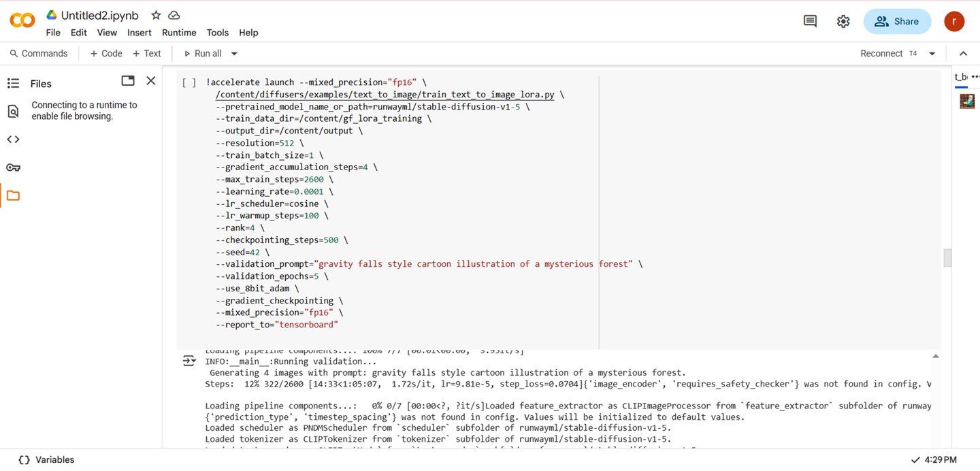Close the Files panel

[x=151, y=81]
